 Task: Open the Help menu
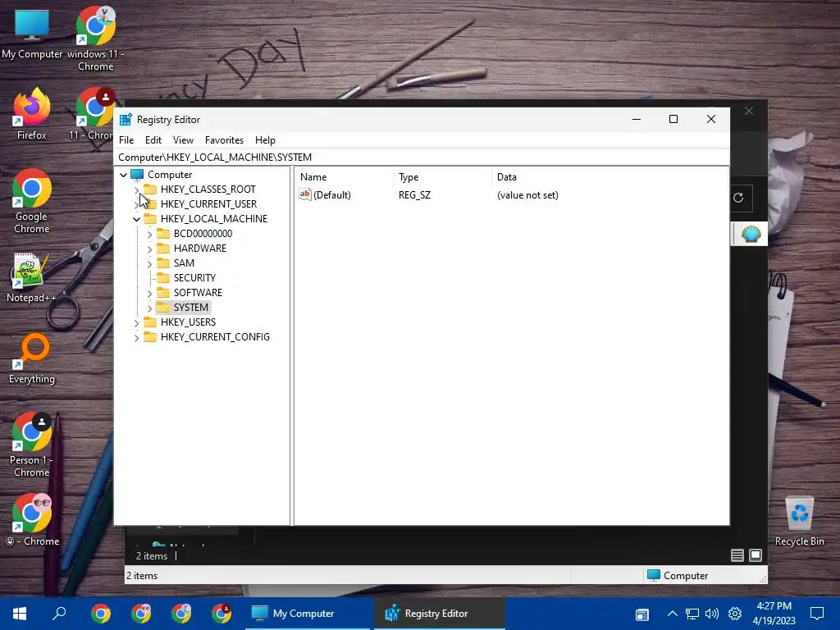click(x=265, y=139)
